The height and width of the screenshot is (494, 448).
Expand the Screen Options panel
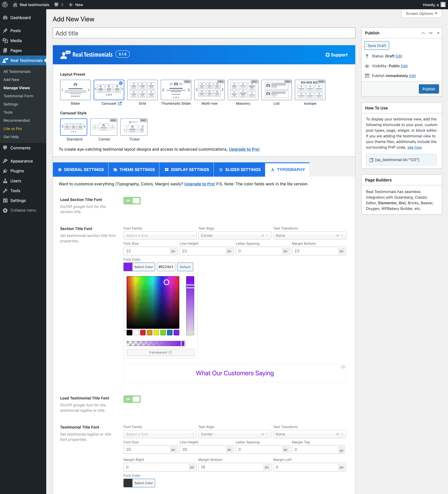pos(421,14)
